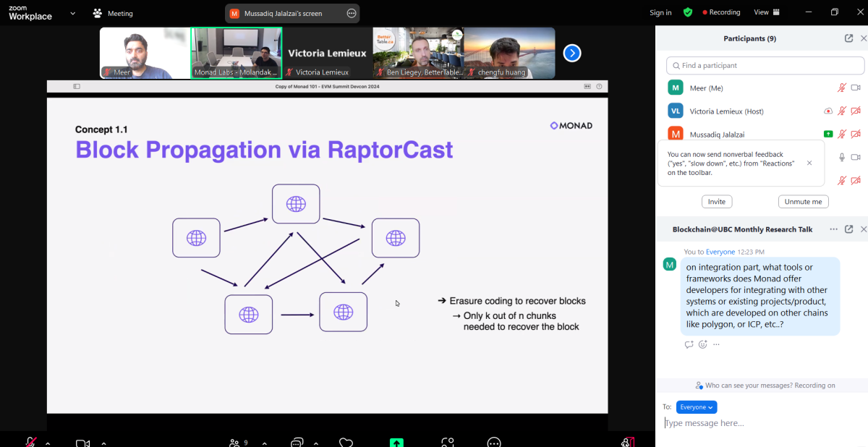Expand the Zoom Workplace dropdown arrow

pos(72,13)
